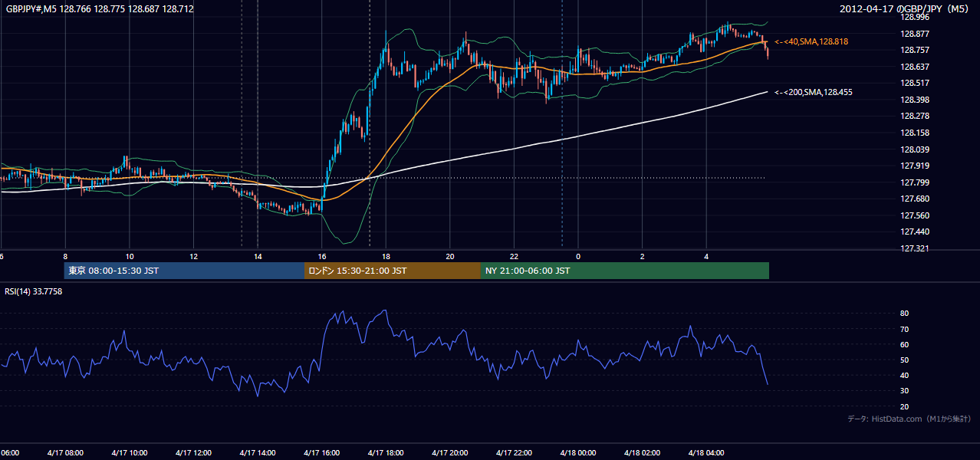
Task: Click the 4/17 10:00 time label
Action: point(129,452)
